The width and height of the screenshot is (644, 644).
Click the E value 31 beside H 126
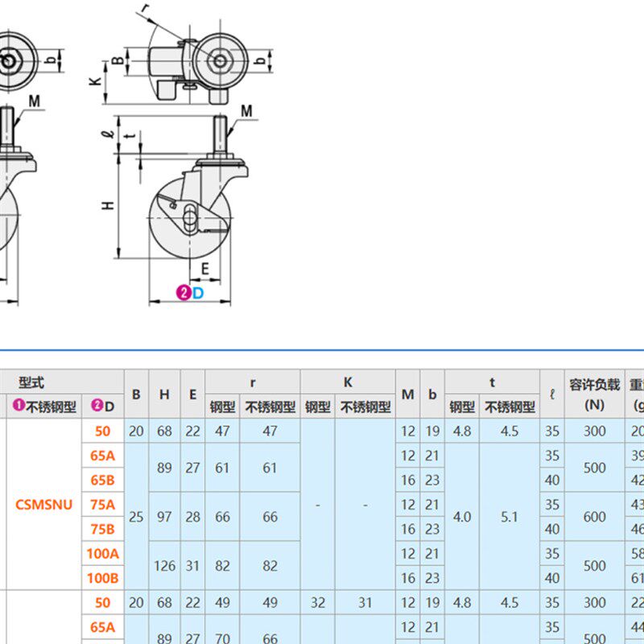tap(192, 566)
